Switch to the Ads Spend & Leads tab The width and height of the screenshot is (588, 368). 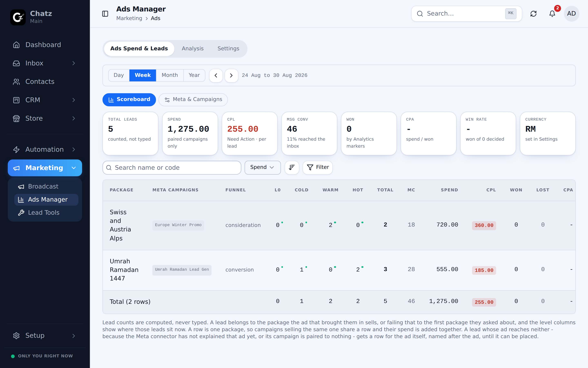139,49
